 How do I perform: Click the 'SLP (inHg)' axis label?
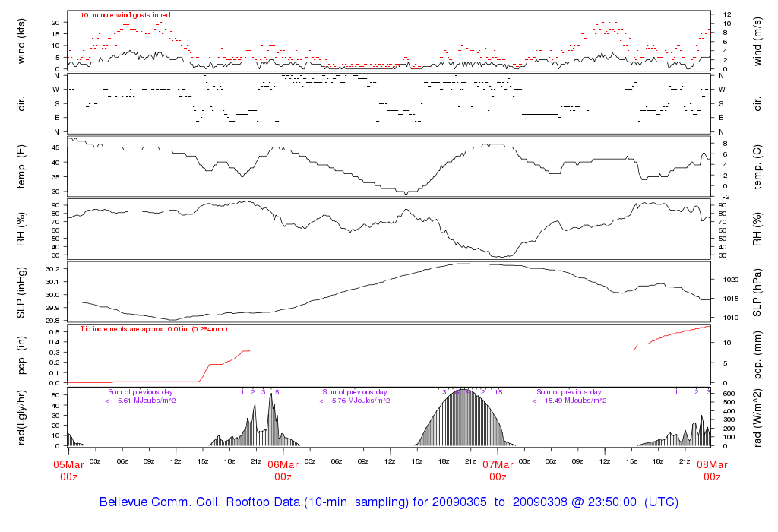[21, 293]
